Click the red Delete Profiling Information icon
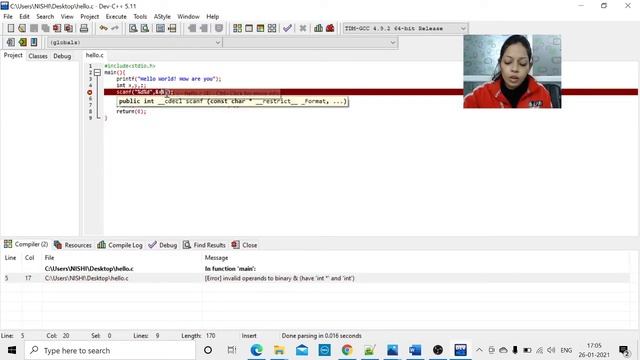Image resolution: width=640 pixels, height=360 pixels. click(x=330, y=28)
